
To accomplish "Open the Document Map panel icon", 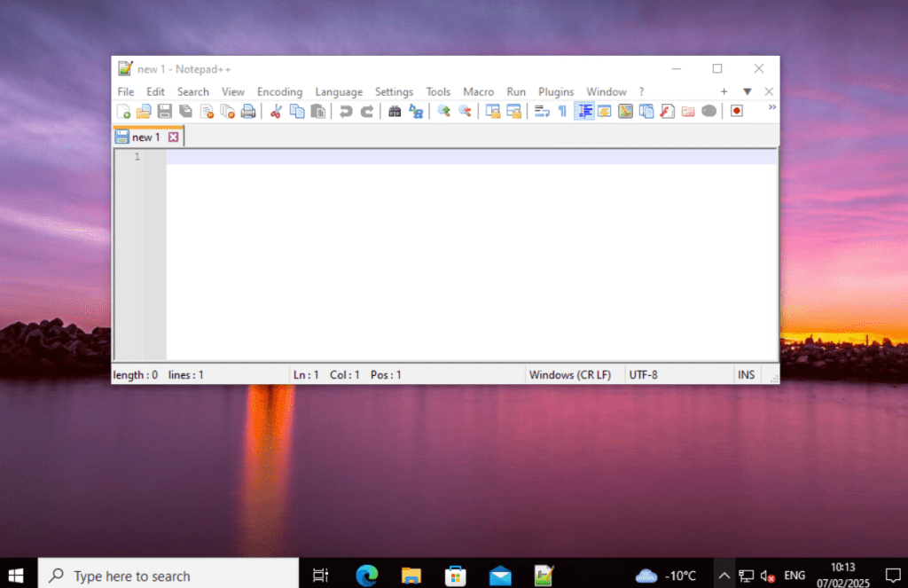I will click(x=625, y=111).
